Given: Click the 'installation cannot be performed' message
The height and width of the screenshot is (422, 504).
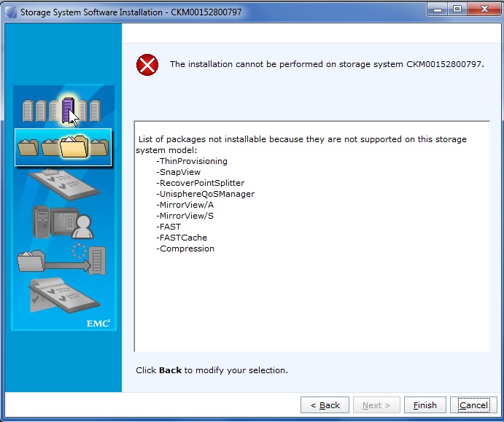Looking at the screenshot, I should (x=327, y=64).
